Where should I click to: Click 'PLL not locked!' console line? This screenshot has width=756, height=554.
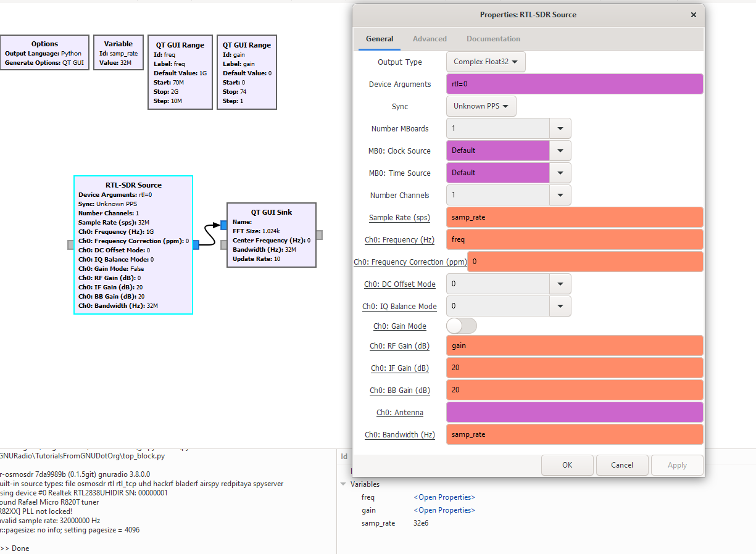[x=36, y=511]
